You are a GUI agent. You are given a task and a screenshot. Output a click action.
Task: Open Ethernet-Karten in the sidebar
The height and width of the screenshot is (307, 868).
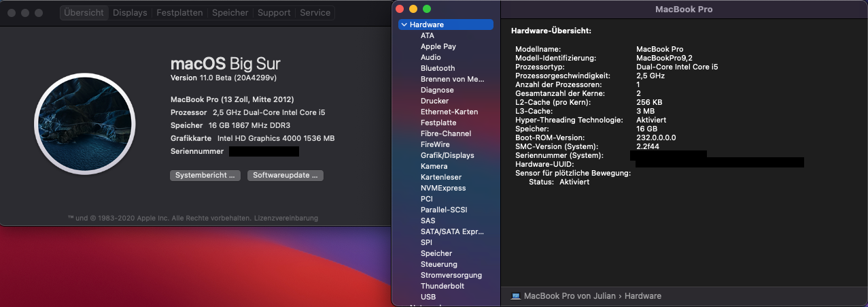pyautogui.click(x=449, y=112)
